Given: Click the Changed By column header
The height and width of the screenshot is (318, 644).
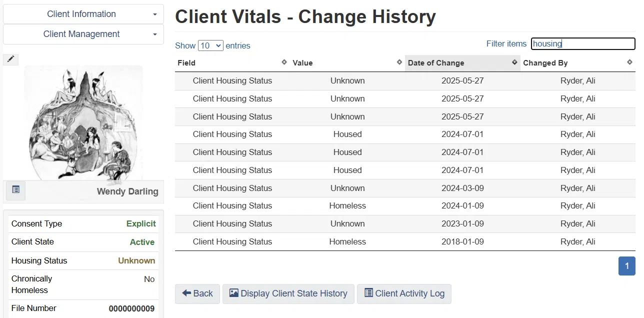Looking at the screenshot, I should (545, 63).
